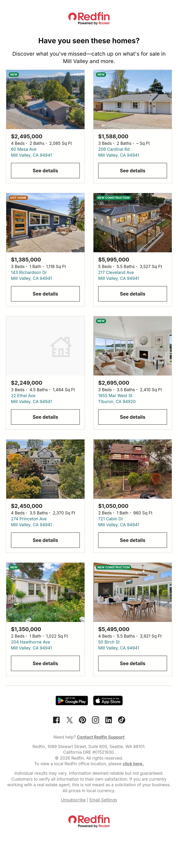Open the X (Twitter) social icon

pyautogui.click(x=70, y=720)
